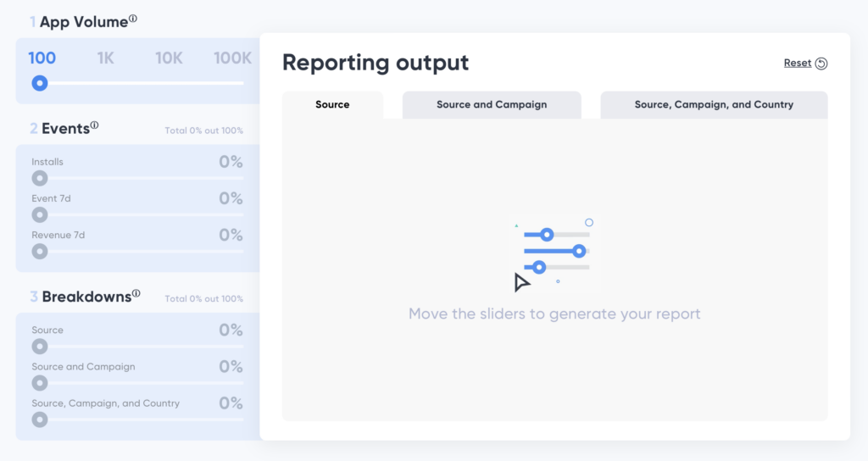
Task: Open the Source and Campaign tab
Action: [492, 105]
